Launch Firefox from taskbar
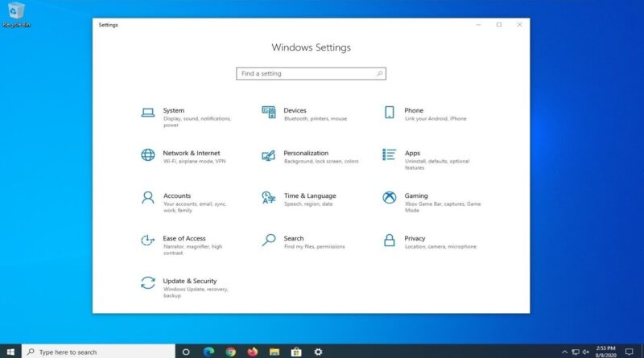This screenshot has width=644, height=358. tap(252, 352)
